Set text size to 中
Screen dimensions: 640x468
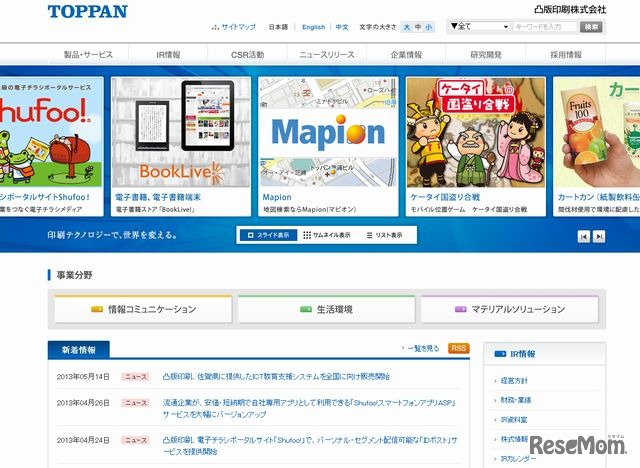pyautogui.click(x=418, y=27)
